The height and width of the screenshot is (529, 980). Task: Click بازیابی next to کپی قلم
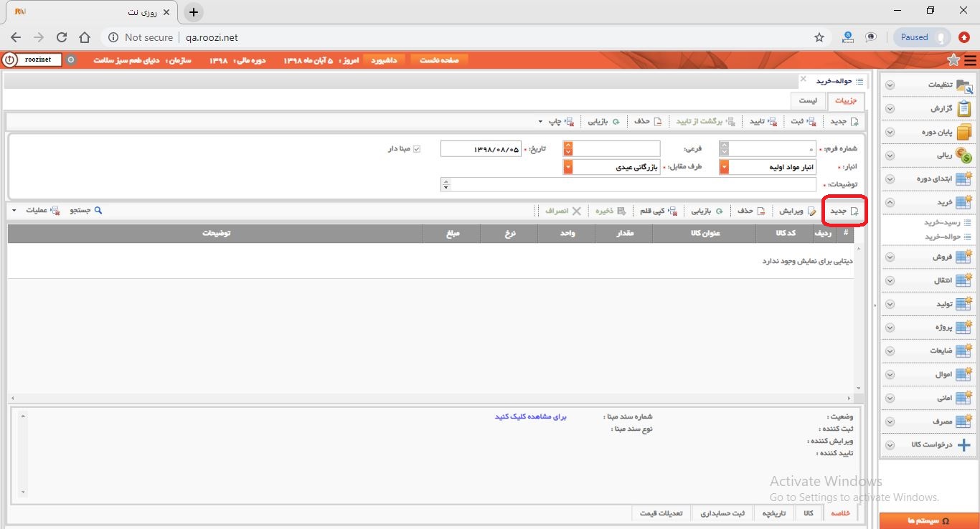point(707,211)
